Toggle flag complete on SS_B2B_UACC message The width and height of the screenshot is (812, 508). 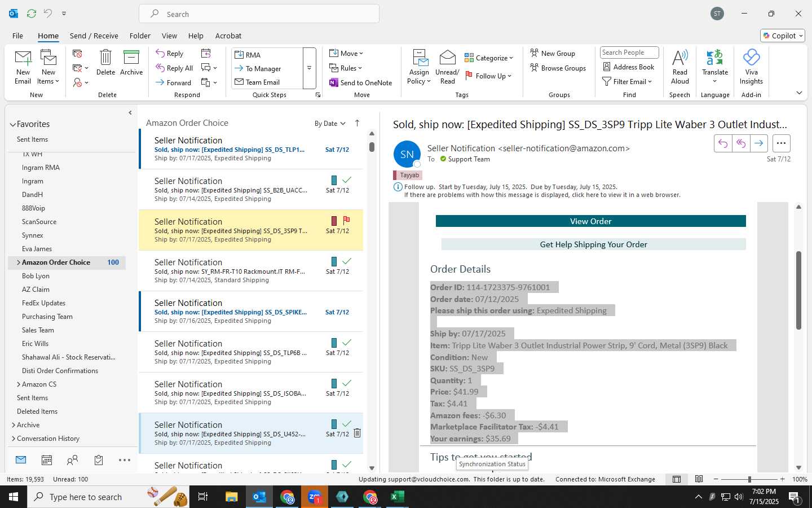point(347,180)
